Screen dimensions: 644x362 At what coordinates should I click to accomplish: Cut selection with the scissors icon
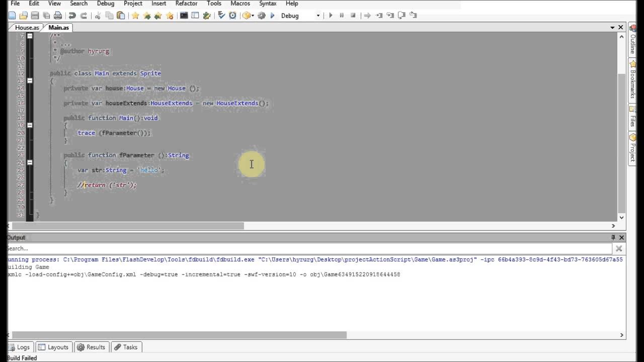pos(98,16)
